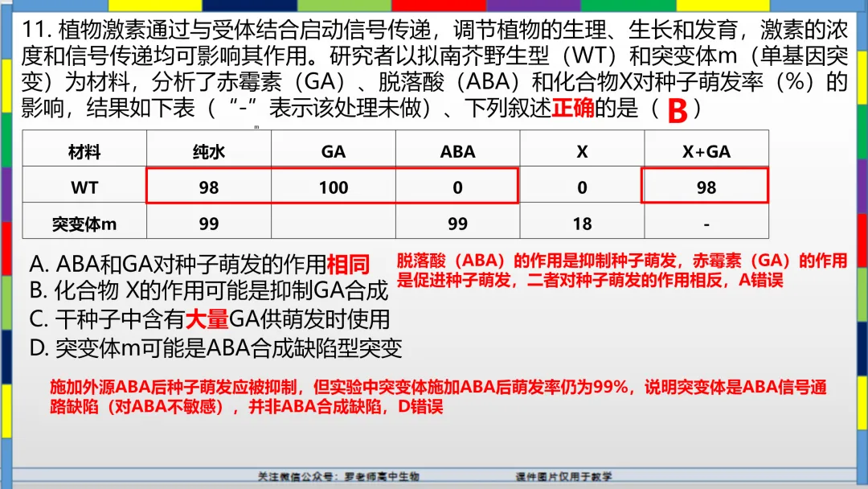The image size is (868, 489).
Task: Click the red explanation ending 'A错误'
Action: coord(622,270)
